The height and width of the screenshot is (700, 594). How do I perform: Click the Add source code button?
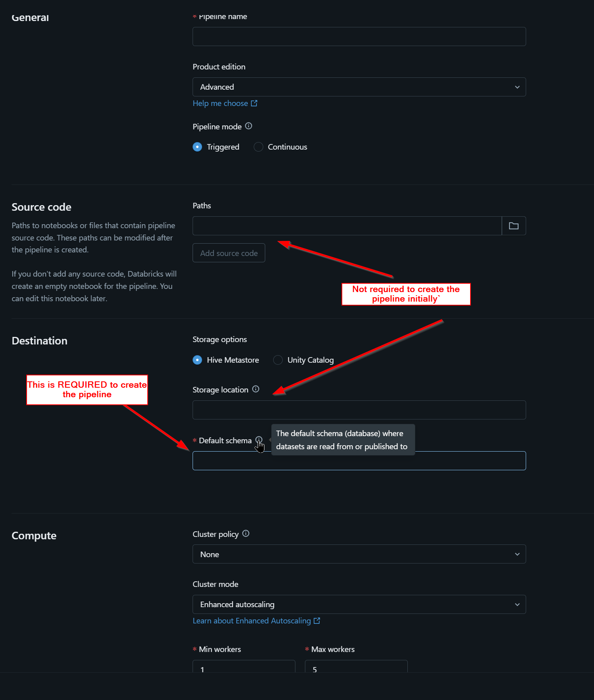(x=229, y=253)
